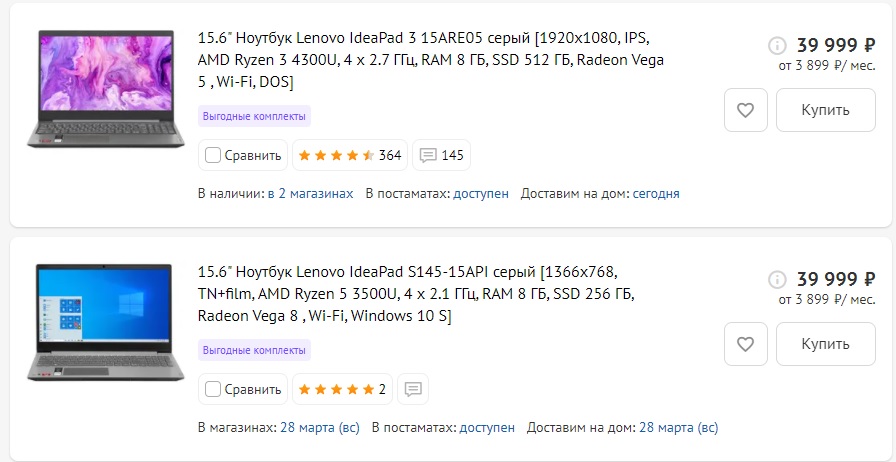Open price info icon for IdeaPad 3
Image resolution: width=896 pixels, height=462 pixels.
coord(777,45)
